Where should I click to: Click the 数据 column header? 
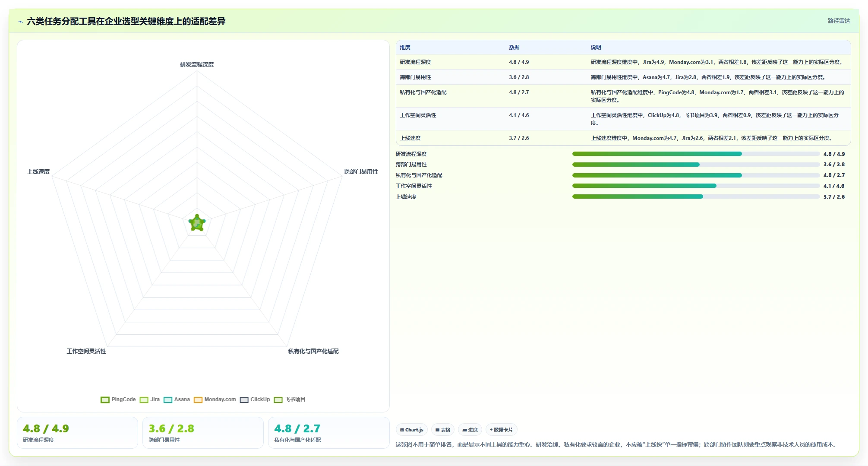(x=514, y=48)
